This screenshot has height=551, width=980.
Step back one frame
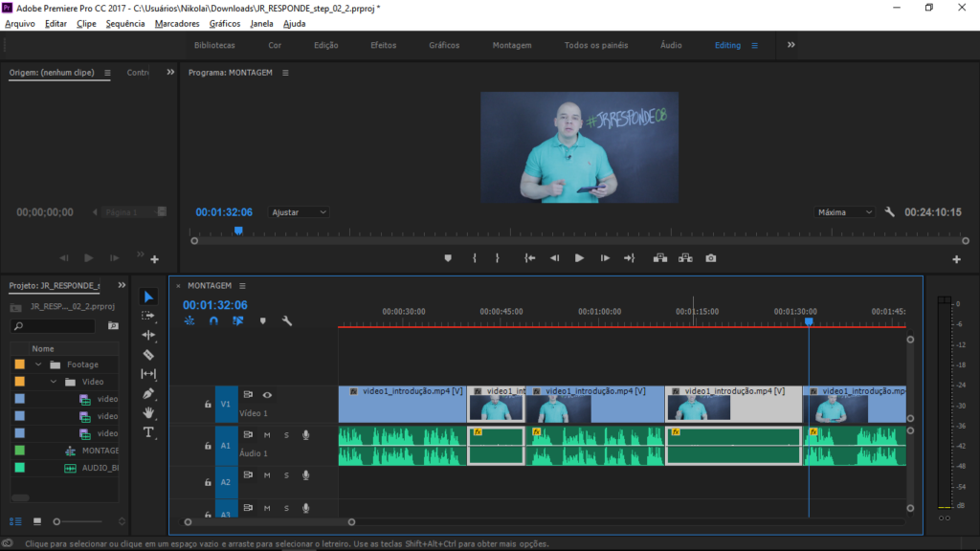pos(554,258)
